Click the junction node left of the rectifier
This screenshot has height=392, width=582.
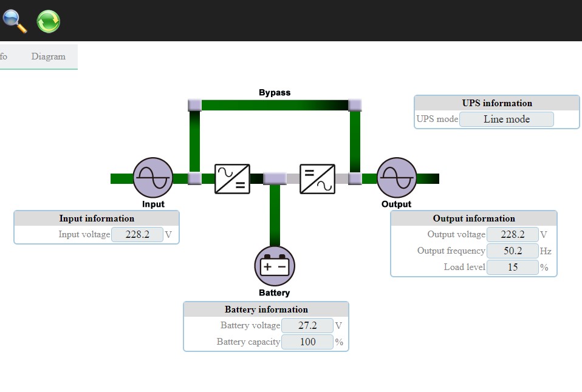pyautogui.click(x=194, y=178)
